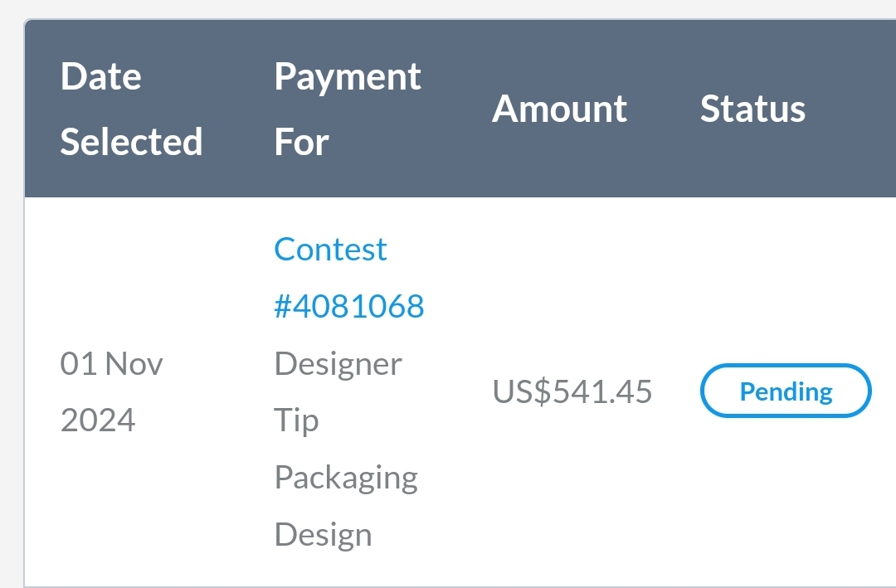Image resolution: width=896 pixels, height=588 pixels.
Task: Click the word "Selected" in the table header
Action: 131,142
